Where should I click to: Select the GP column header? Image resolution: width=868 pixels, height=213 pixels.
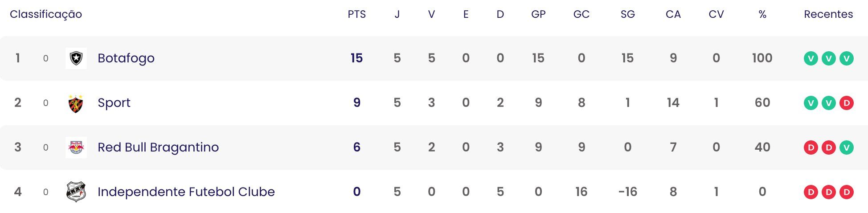point(538,14)
